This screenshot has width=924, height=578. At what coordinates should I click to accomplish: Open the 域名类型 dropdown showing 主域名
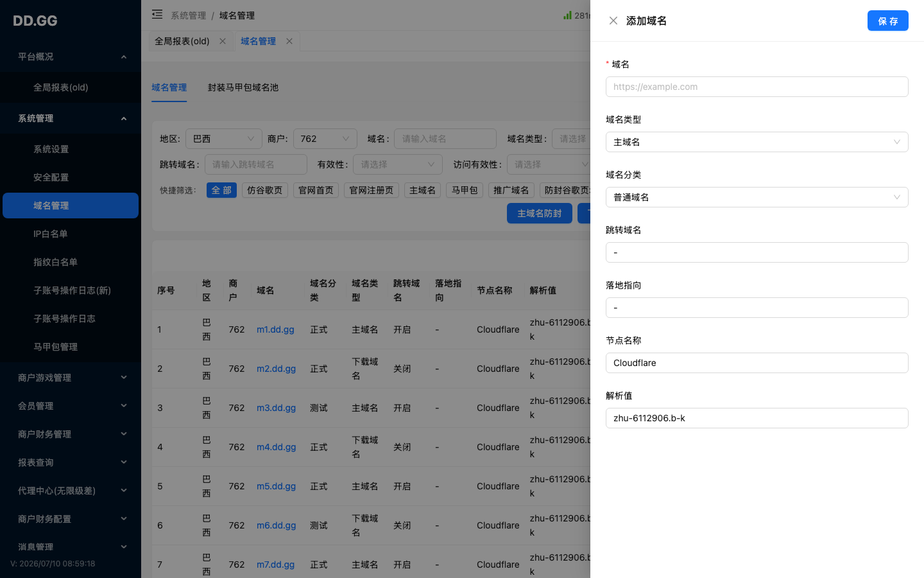757,142
